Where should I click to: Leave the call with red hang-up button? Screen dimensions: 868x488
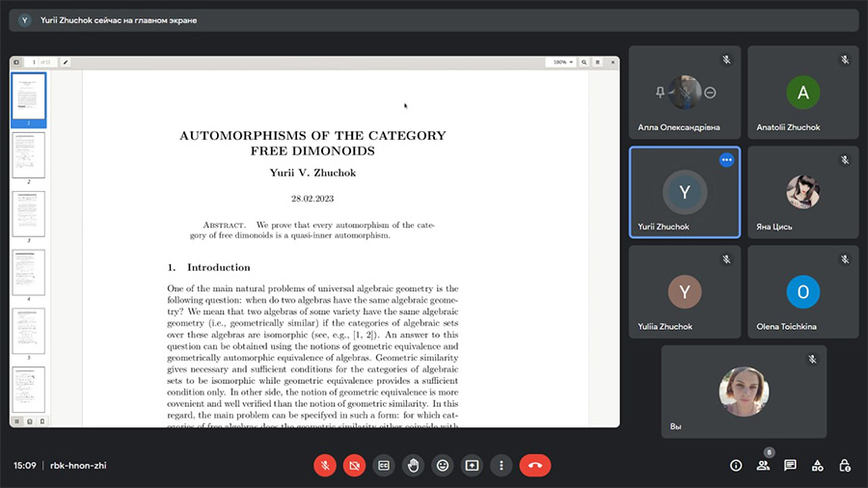click(x=534, y=465)
